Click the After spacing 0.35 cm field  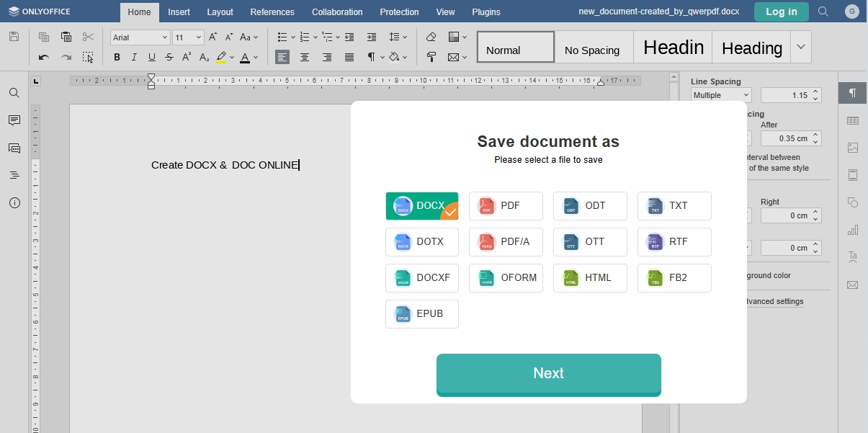click(791, 138)
